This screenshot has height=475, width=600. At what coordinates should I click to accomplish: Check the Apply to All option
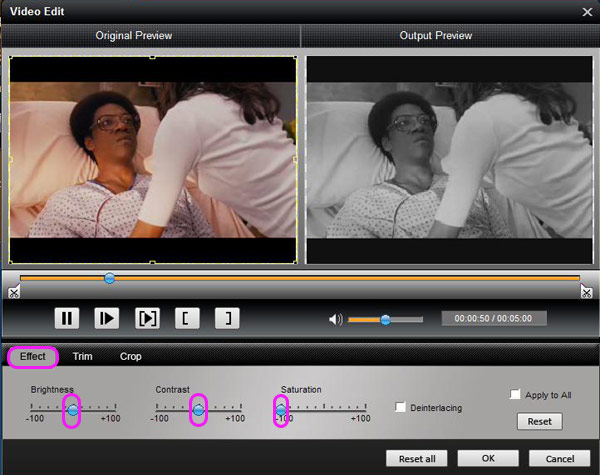click(x=515, y=395)
